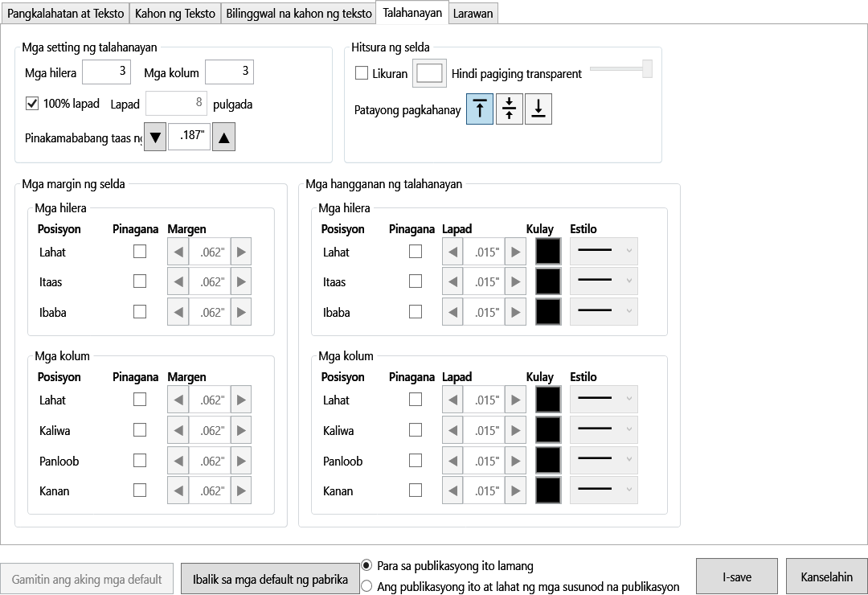
Task: Pick Kulay swatch for Lahat row border
Action: [548, 252]
